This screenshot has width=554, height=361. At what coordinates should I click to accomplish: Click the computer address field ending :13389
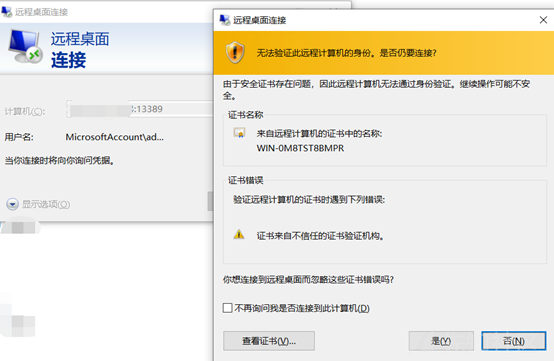[140, 109]
